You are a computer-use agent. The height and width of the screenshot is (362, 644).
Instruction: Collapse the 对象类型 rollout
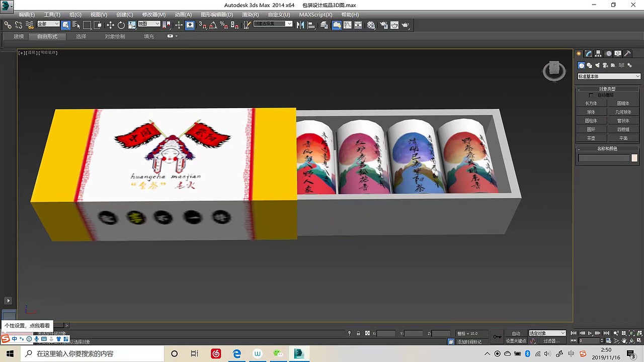[x=607, y=89]
